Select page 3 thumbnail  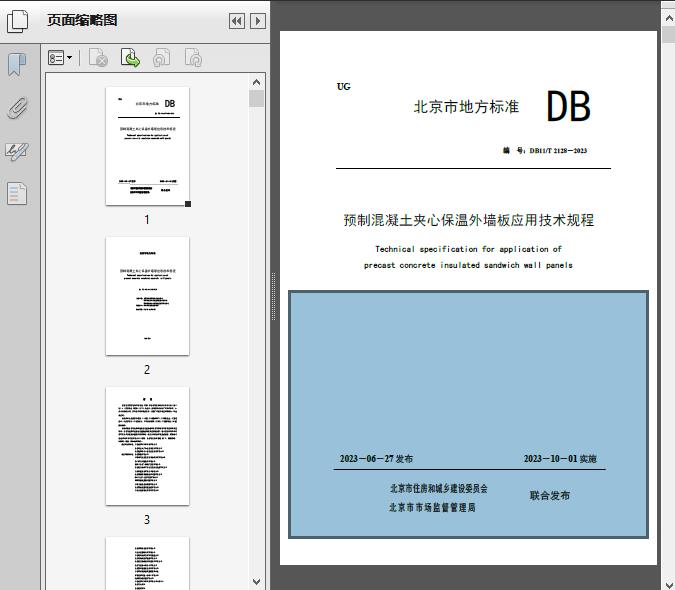point(147,446)
